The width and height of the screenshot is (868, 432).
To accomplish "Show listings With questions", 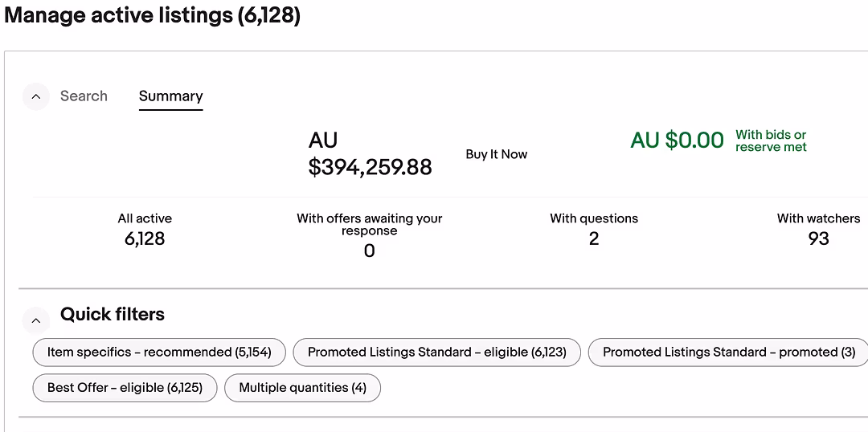I will click(x=594, y=229).
